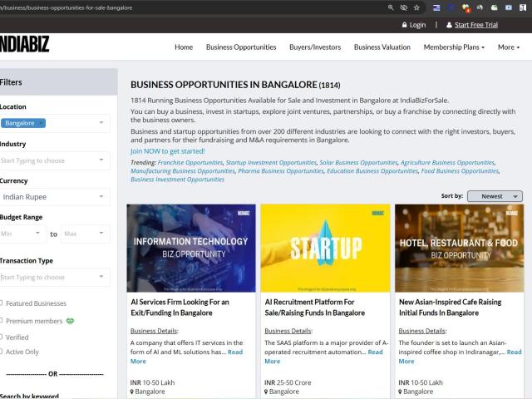Click the zoom magnifier icon in address bar
This screenshot has width=532, height=399.
pos(391,7)
